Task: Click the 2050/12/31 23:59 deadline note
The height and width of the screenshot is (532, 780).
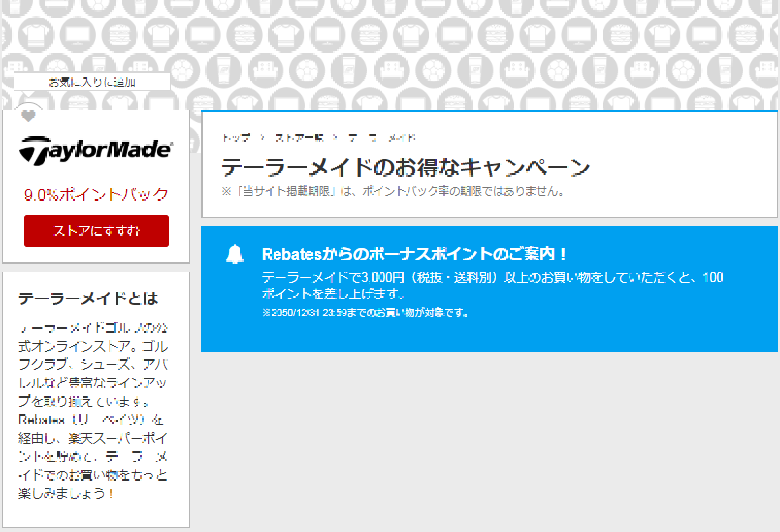Action: click(365, 312)
